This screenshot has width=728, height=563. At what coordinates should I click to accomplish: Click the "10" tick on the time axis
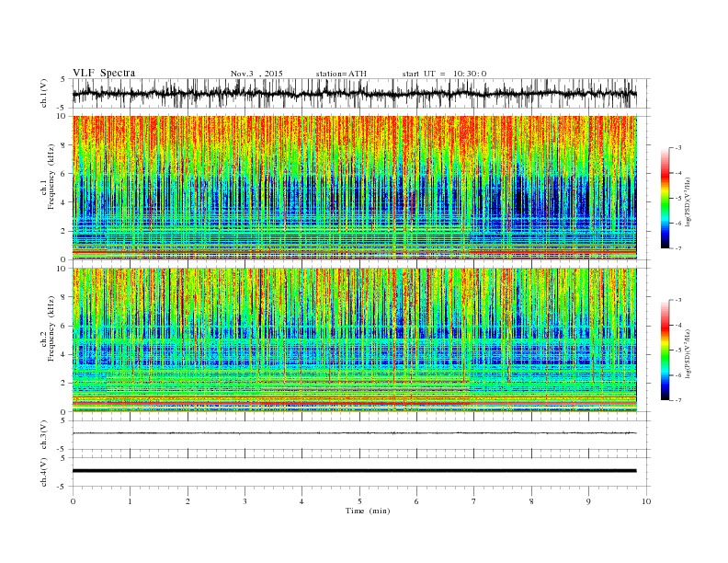pos(646,501)
